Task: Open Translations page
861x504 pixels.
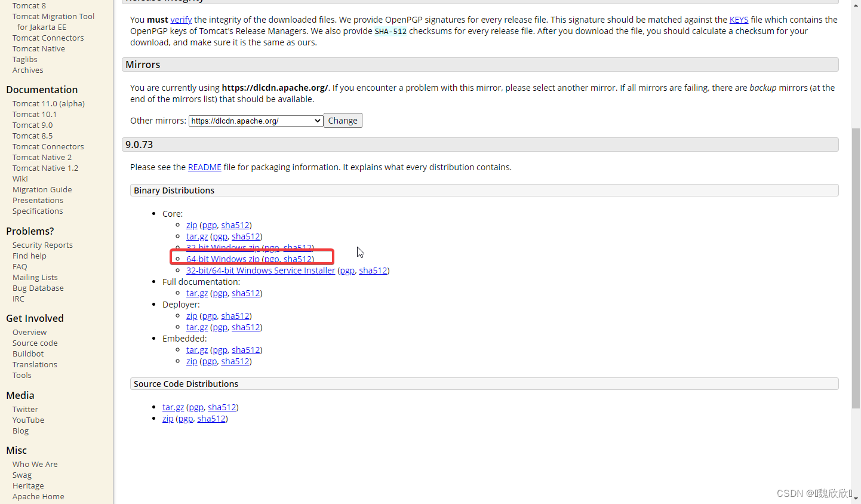Action: (x=35, y=364)
